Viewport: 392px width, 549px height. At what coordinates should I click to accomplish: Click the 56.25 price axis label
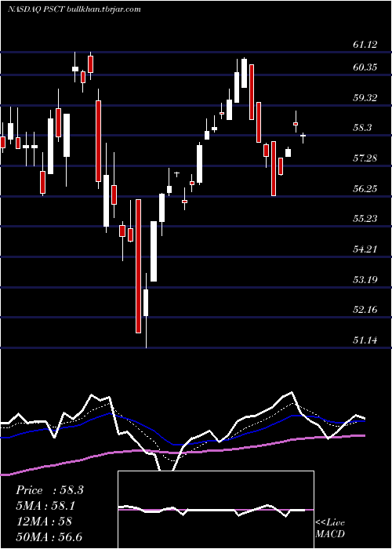[x=365, y=189]
